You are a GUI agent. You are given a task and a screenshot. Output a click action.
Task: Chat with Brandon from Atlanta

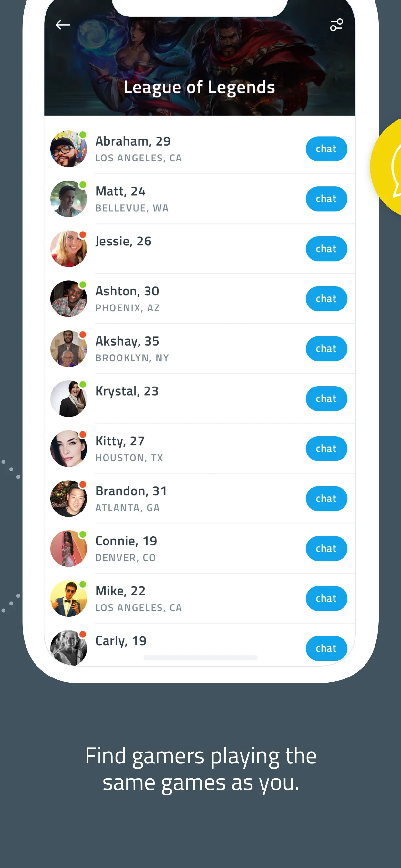(x=326, y=499)
